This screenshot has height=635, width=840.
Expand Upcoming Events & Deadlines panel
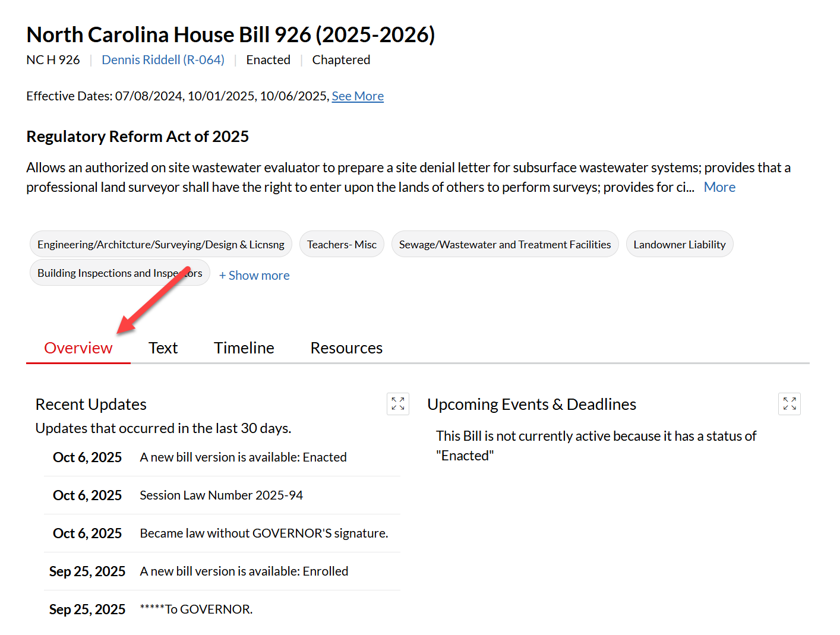pos(789,404)
